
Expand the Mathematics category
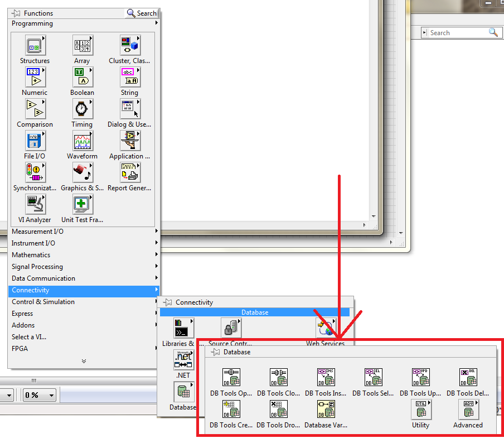(84, 255)
